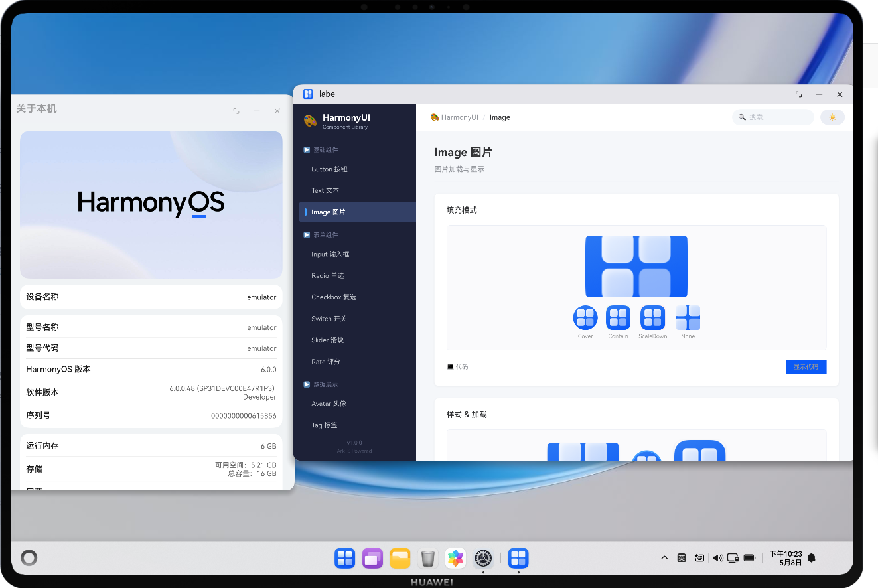Open the Radio 单选 page
878x588 pixels.
click(x=357, y=275)
